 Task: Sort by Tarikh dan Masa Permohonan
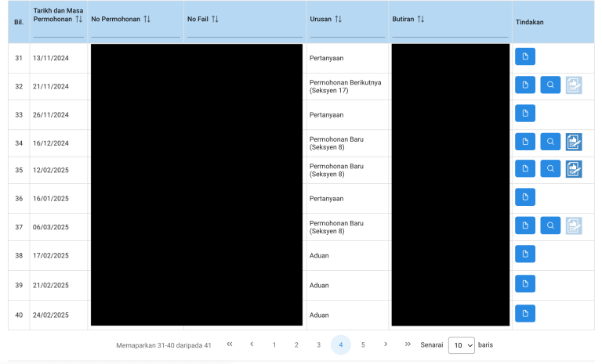(x=78, y=19)
